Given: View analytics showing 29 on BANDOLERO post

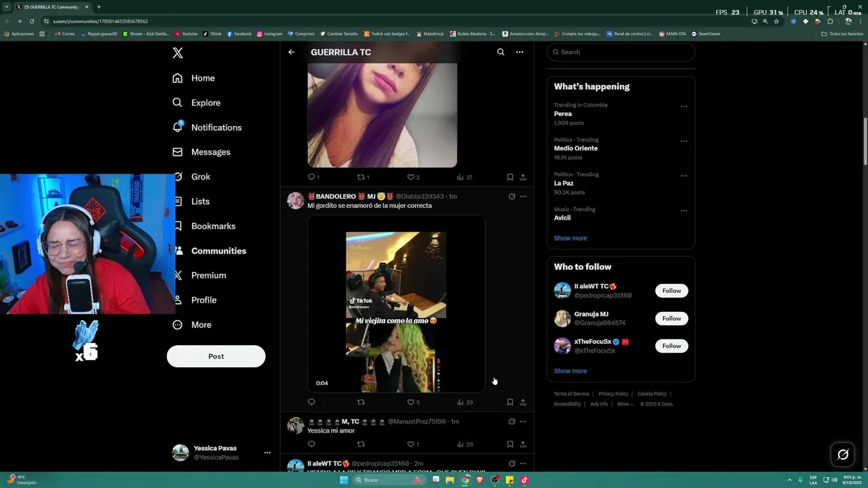Looking at the screenshot, I should pos(465,402).
